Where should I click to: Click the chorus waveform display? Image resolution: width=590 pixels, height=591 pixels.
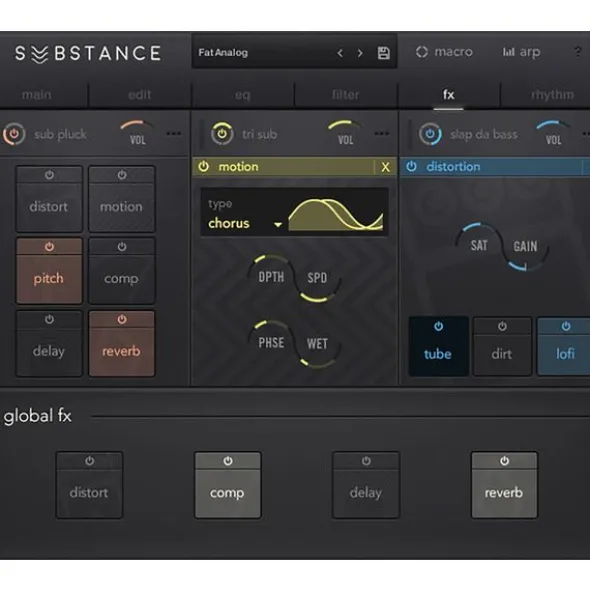tap(336, 214)
